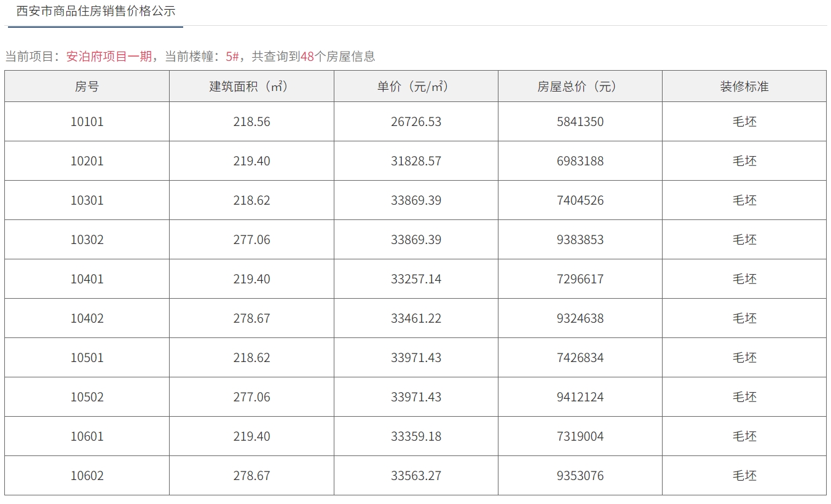
Task: Click the 安泊府项目一期 project name link
Action: click(x=109, y=57)
